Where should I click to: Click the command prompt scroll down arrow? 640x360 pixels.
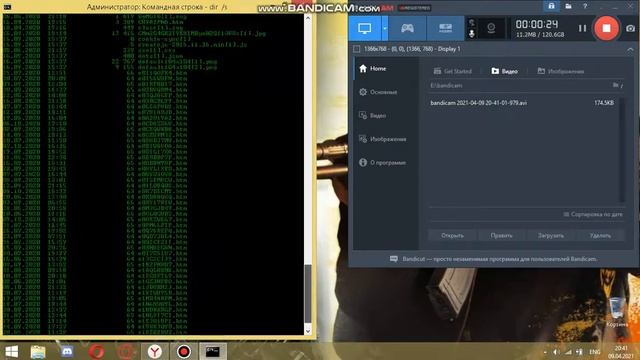[x=308, y=331]
